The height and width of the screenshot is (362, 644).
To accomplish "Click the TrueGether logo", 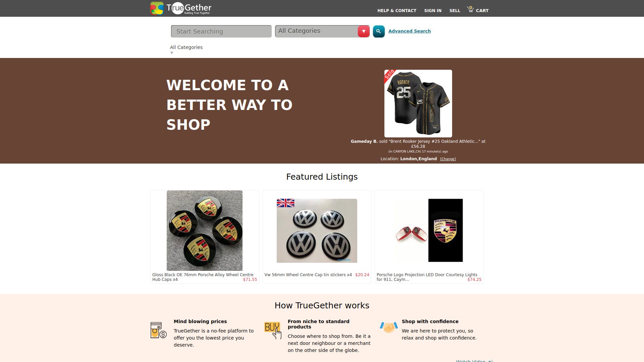I will [x=181, y=8].
